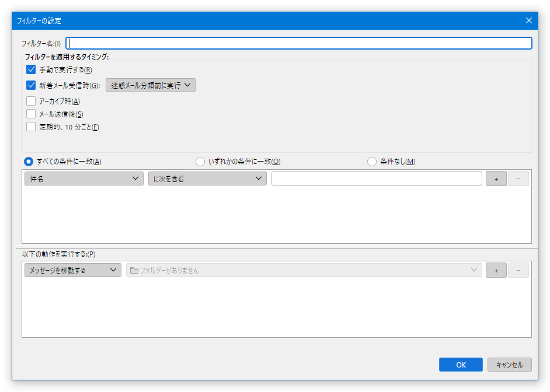Focus the フィルター名 text field
The height and width of the screenshot is (392, 550).
[x=299, y=43]
